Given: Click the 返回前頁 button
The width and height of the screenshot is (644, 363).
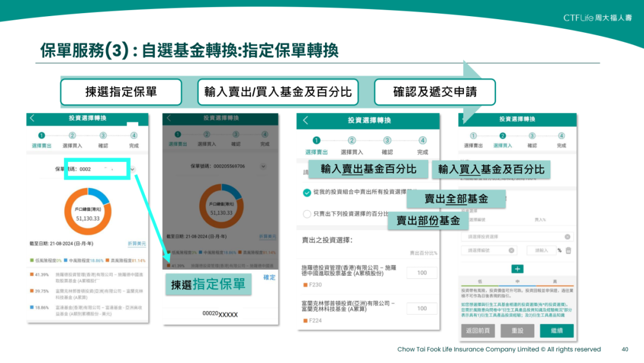Looking at the screenshot, I should [478, 331].
